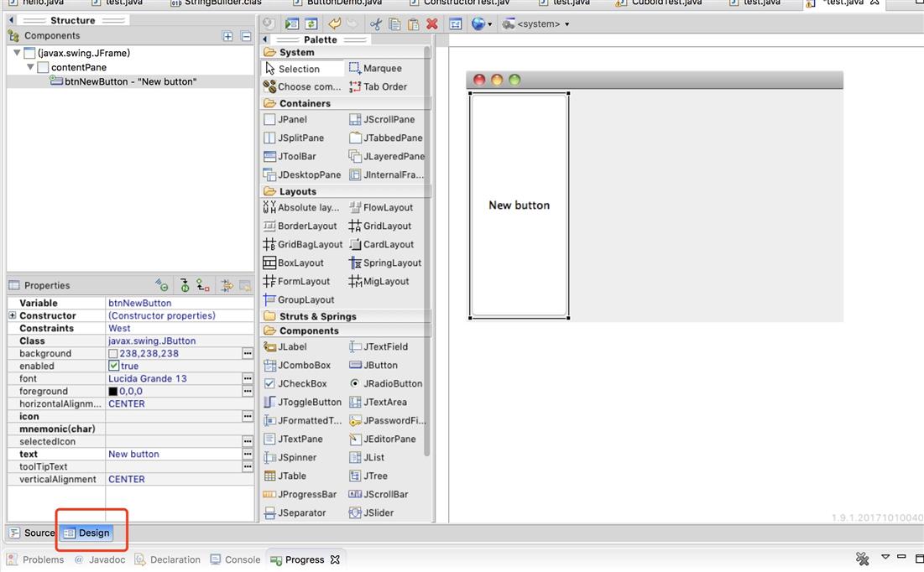Open the Declaration view tab
The image size is (924, 572).
(167, 559)
